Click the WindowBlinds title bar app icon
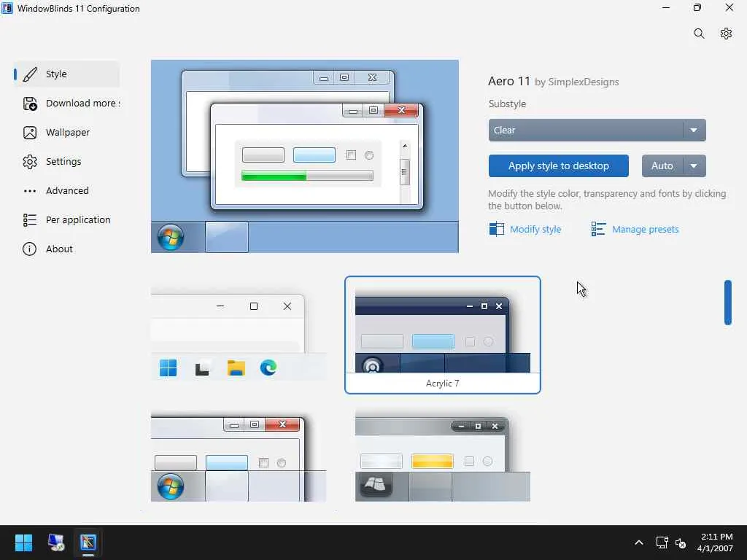This screenshot has width=747, height=560. tap(7, 8)
